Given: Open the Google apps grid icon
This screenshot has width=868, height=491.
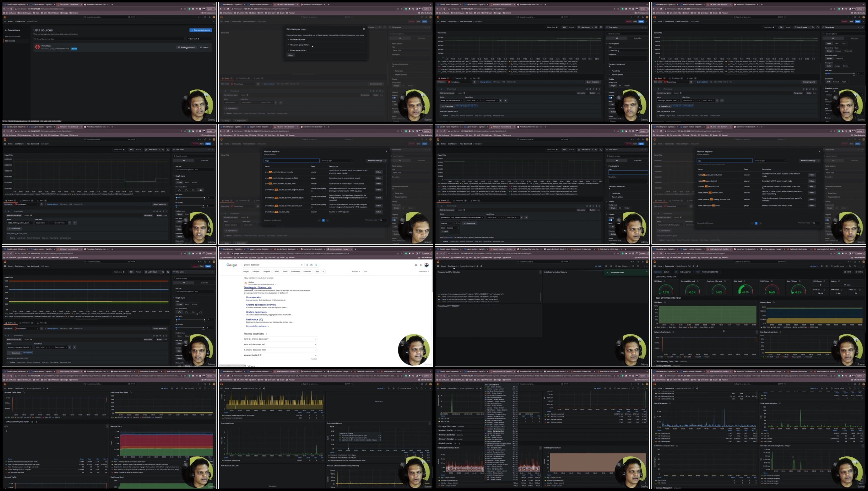Looking at the screenshot, I should coord(421,265).
